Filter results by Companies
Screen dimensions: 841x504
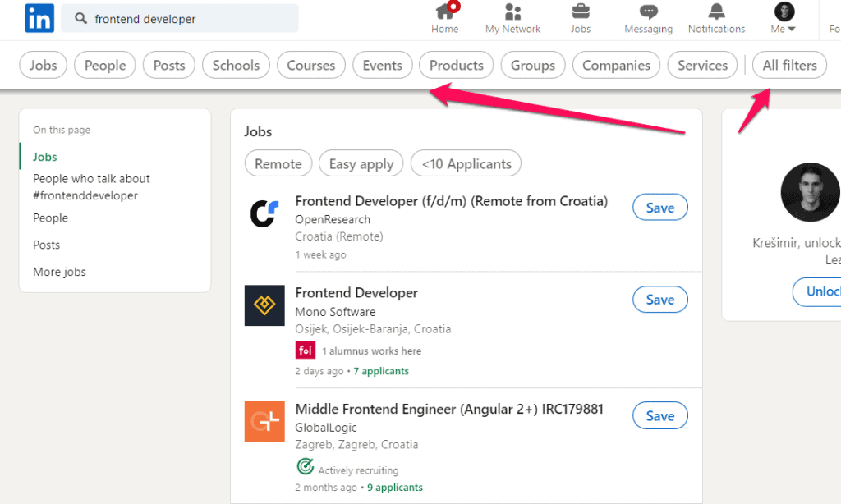pos(616,66)
